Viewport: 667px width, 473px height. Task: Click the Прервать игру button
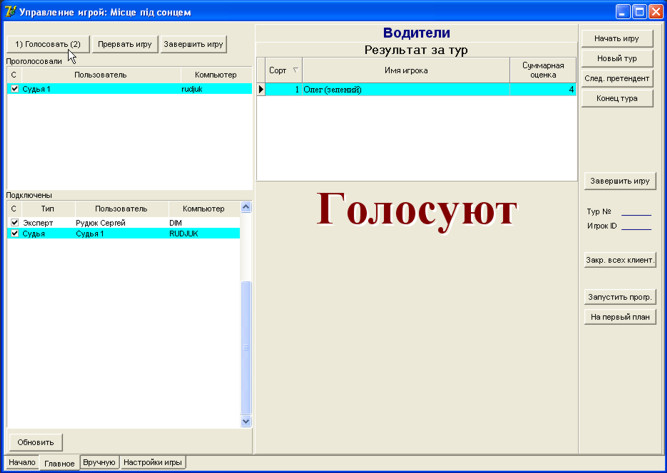pyautogui.click(x=125, y=44)
